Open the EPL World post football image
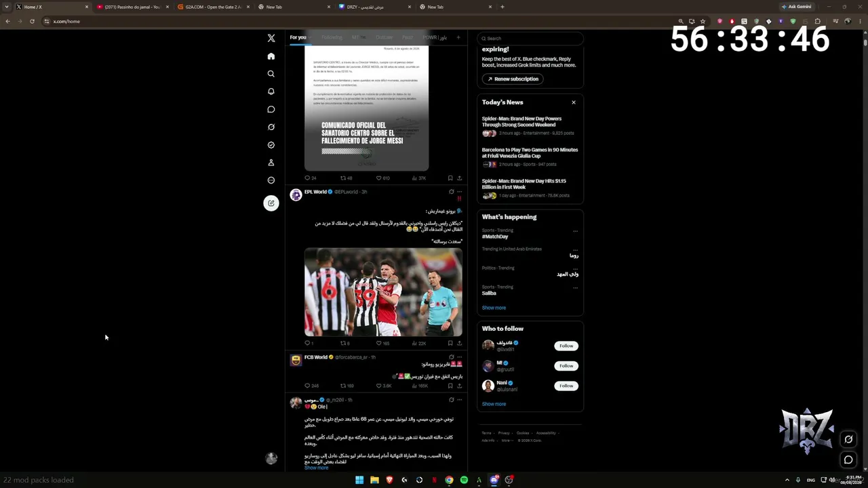The height and width of the screenshot is (488, 868). point(383,292)
